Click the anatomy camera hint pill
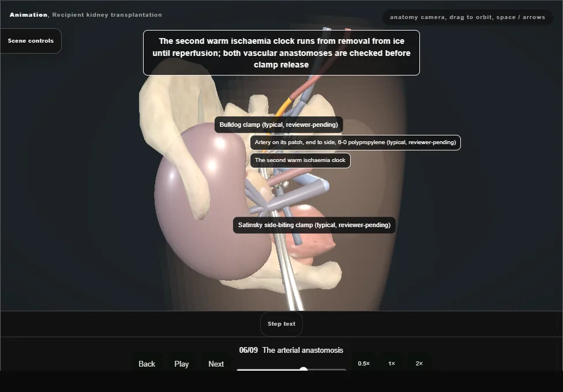This screenshot has height=392, width=563. (467, 17)
